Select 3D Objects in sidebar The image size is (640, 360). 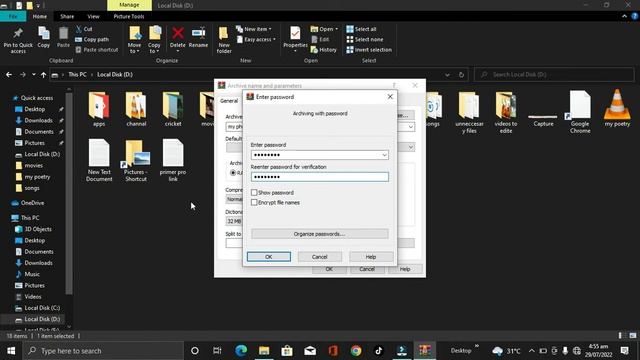33,229
